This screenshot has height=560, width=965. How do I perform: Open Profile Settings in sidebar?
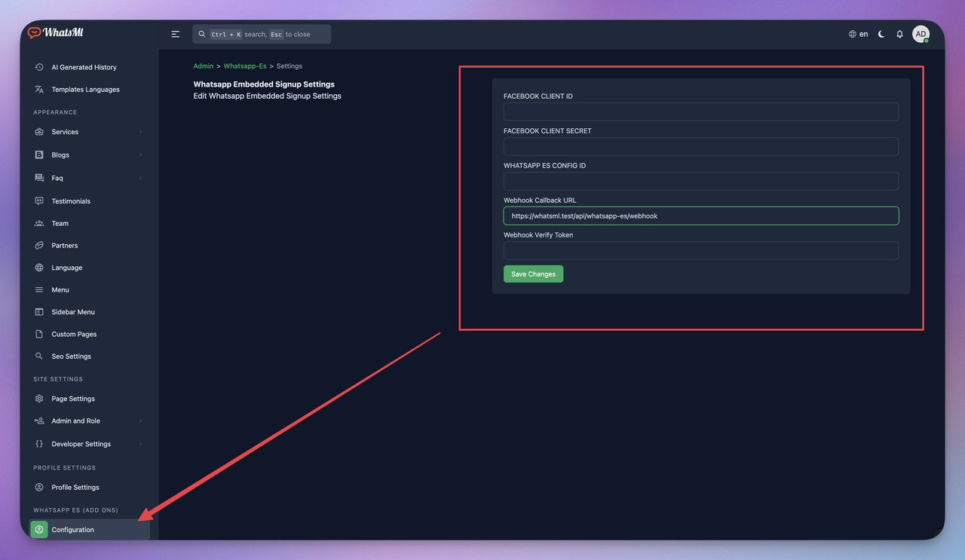[89, 487]
